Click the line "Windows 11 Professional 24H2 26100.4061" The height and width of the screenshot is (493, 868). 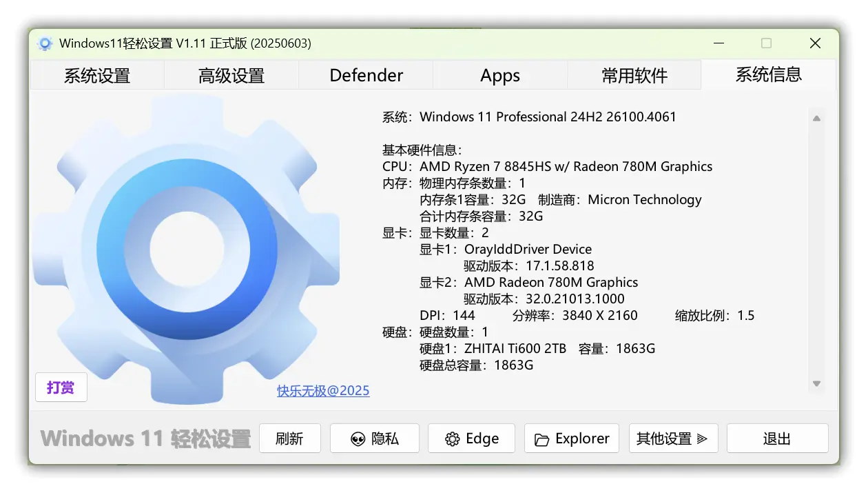point(548,117)
